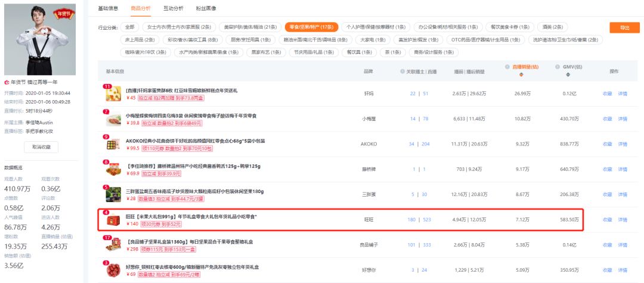Click related-streamer count 101 in 良品铺子 row
Image resolution: width=644 pixels, height=283 pixels.
coord(411,245)
